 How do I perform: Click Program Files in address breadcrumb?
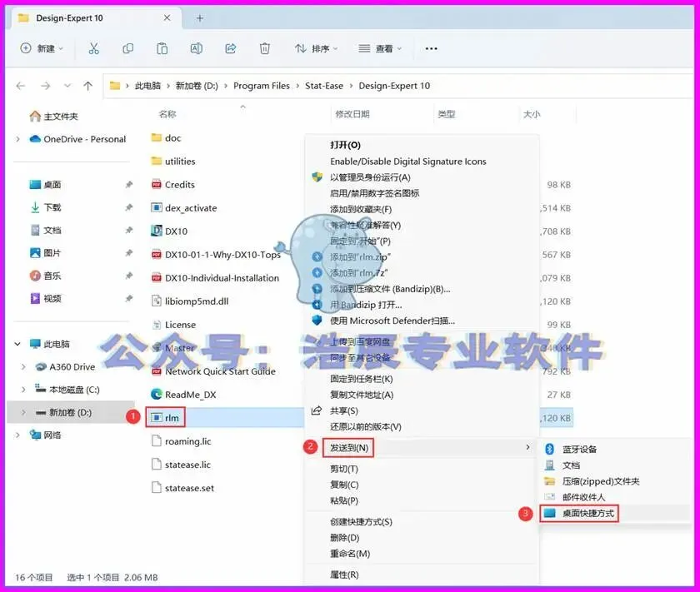pyautogui.click(x=262, y=86)
